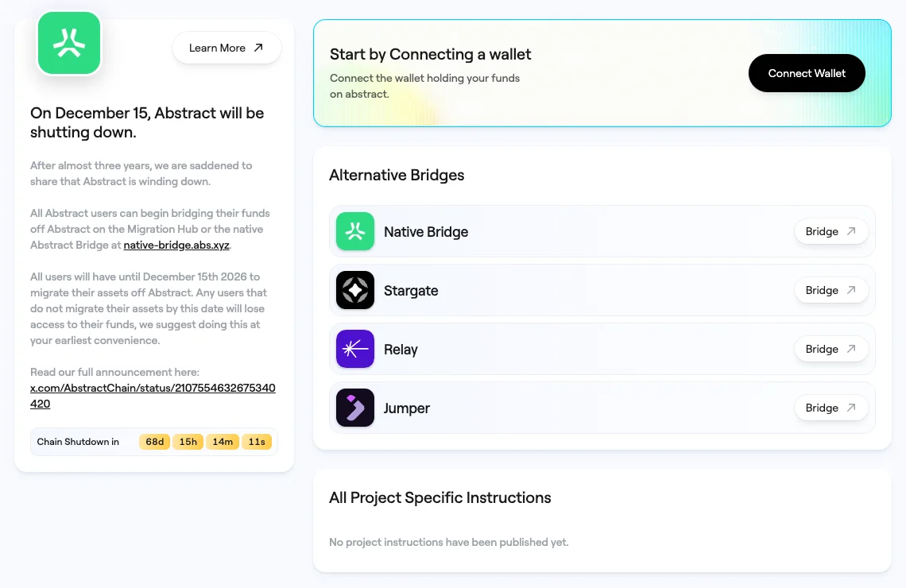The height and width of the screenshot is (588, 906).
Task: Click the arrow icon in Stargate's Bridge button
Action: [851, 290]
